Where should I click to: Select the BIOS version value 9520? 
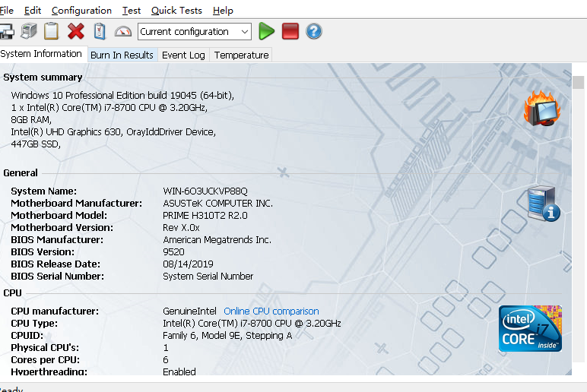(x=173, y=252)
